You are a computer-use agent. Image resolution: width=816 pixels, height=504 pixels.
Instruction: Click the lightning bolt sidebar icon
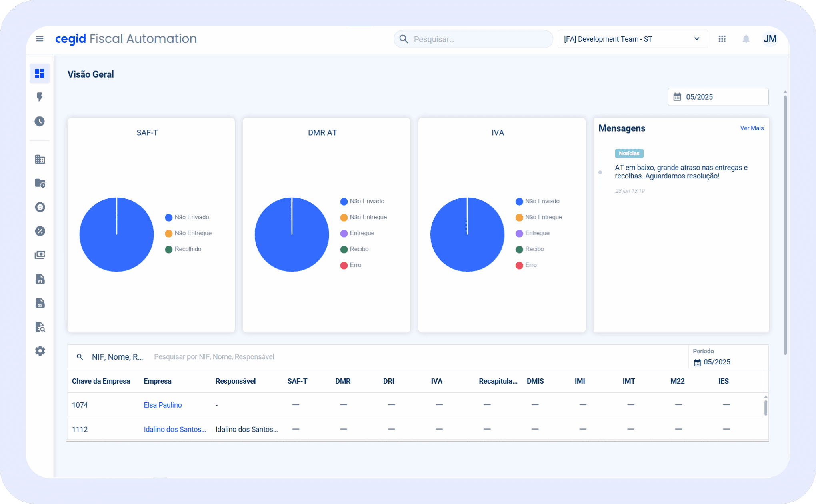tap(40, 97)
